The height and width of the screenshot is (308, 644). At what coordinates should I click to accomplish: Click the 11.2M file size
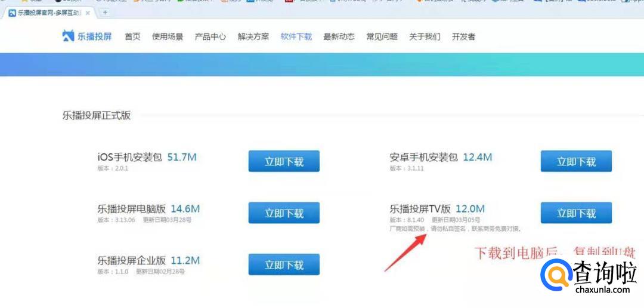click(x=185, y=260)
